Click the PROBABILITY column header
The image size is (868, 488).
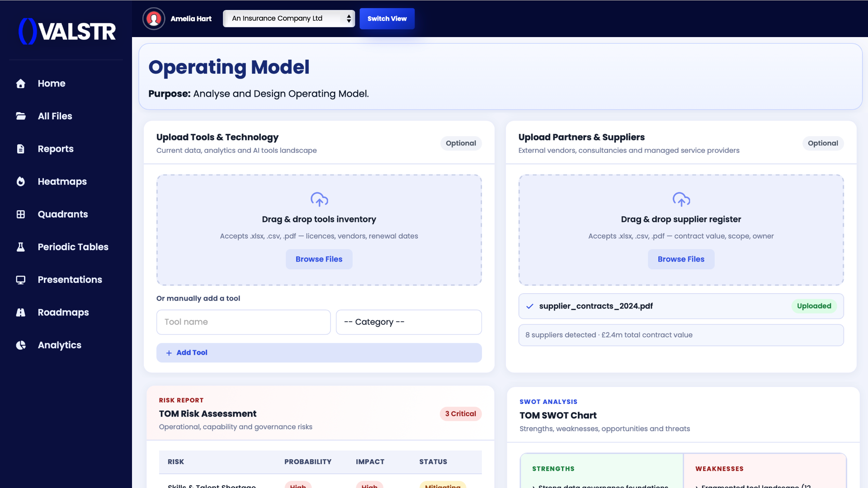[x=308, y=462]
